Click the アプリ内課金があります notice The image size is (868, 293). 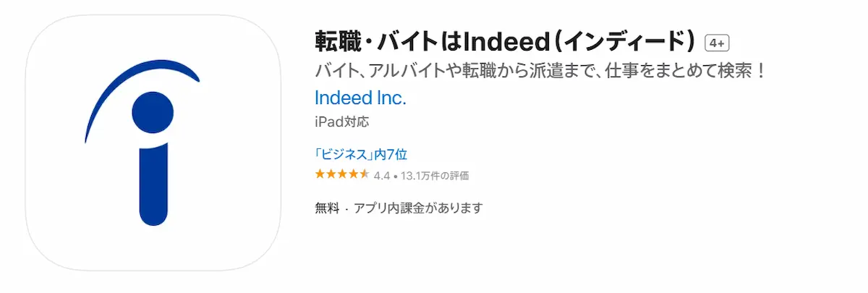tap(417, 208)
